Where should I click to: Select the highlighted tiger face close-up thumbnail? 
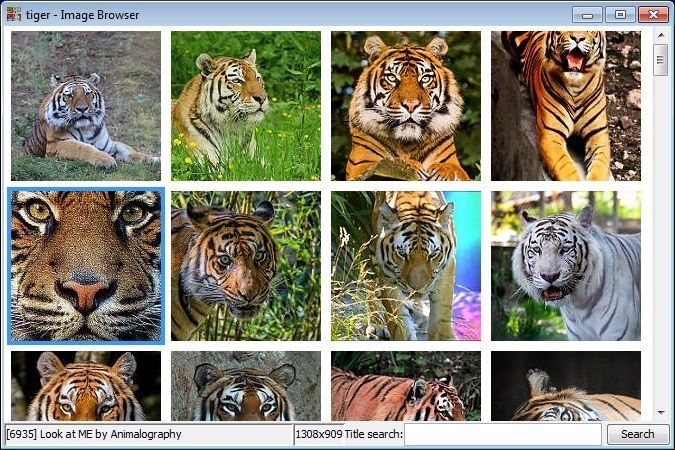click(85, 265)
